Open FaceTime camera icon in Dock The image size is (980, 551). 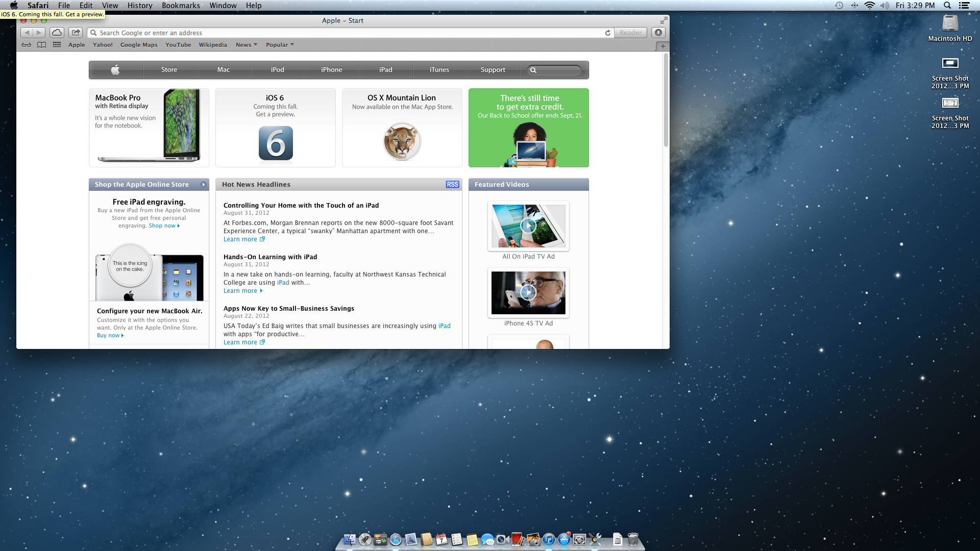(502, 539)
